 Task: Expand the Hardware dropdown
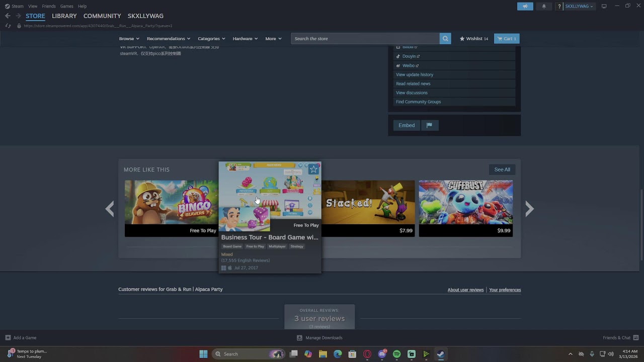click(245, 39)
